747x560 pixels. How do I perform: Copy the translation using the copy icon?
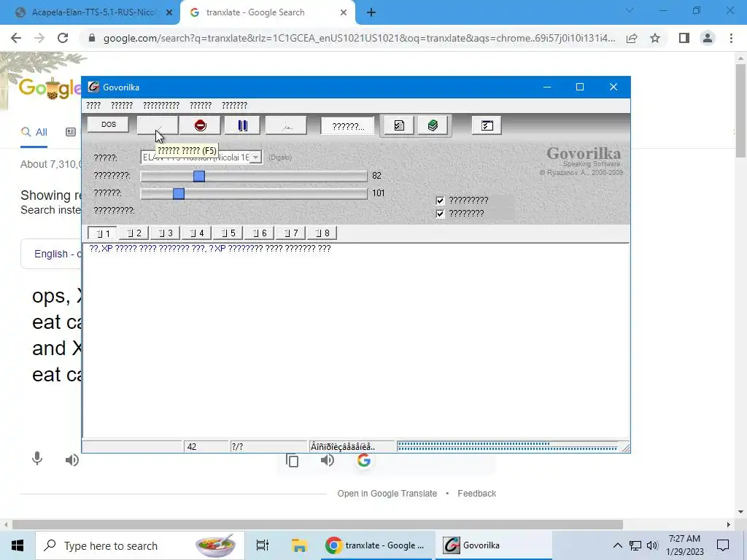293,461
